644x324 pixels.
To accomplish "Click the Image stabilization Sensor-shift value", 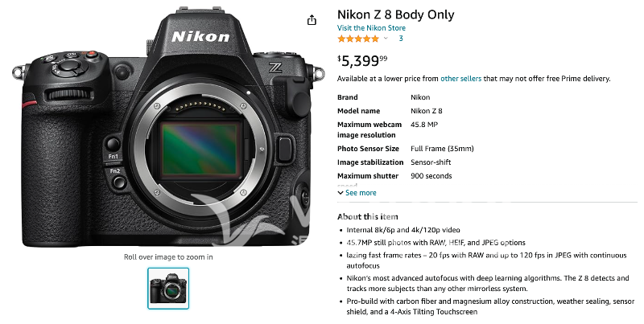I will 437,162.
